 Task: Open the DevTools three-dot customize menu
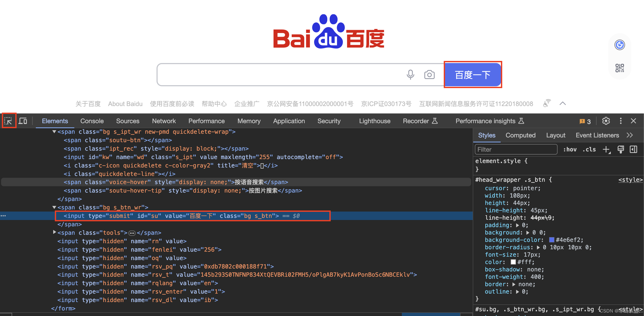tap(621, 121)
